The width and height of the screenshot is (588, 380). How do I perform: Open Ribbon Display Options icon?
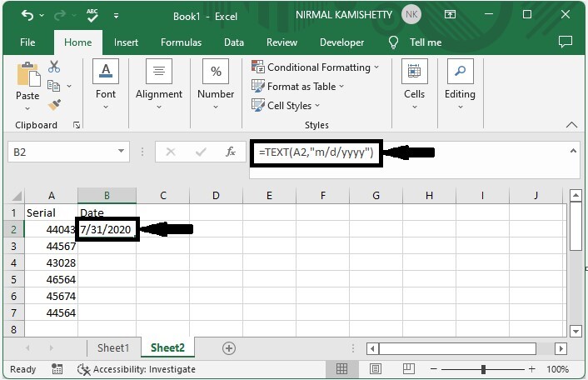(450, 15)
